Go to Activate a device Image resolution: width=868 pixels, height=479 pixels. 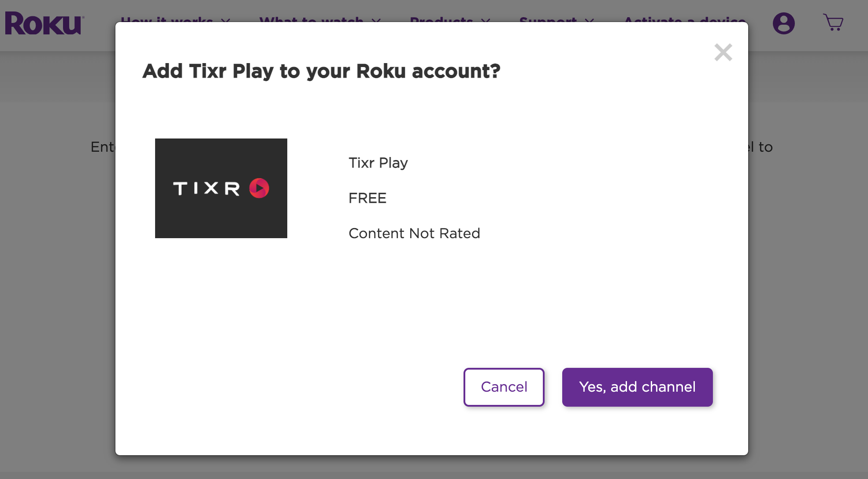tap(685, 19)
